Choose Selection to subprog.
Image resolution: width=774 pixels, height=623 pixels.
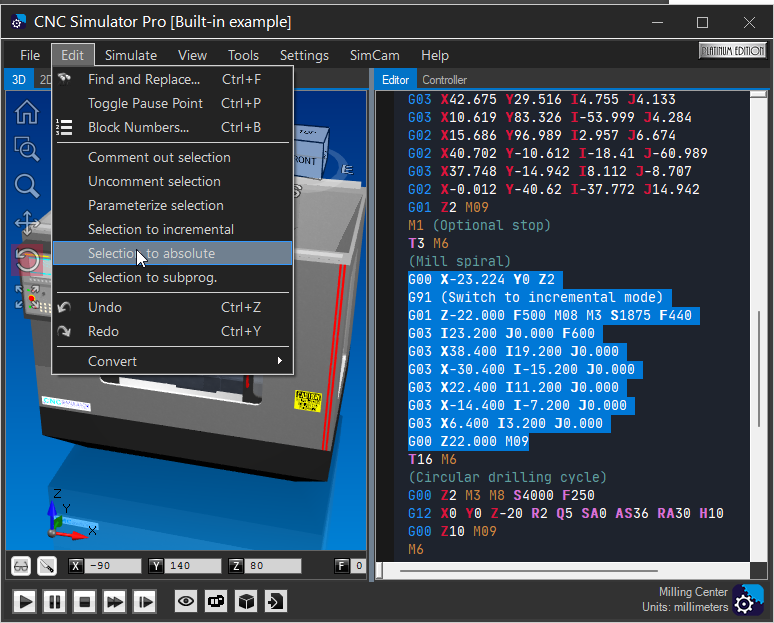(172, 277)
